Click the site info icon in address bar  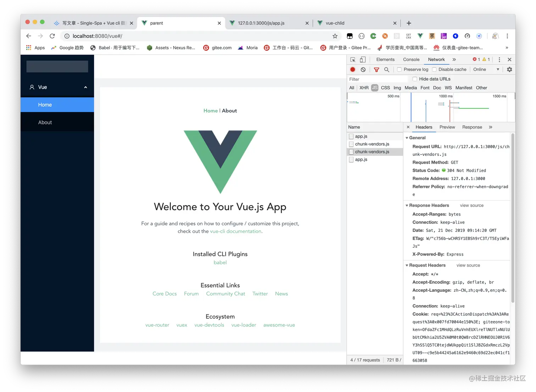click(67, 36)
